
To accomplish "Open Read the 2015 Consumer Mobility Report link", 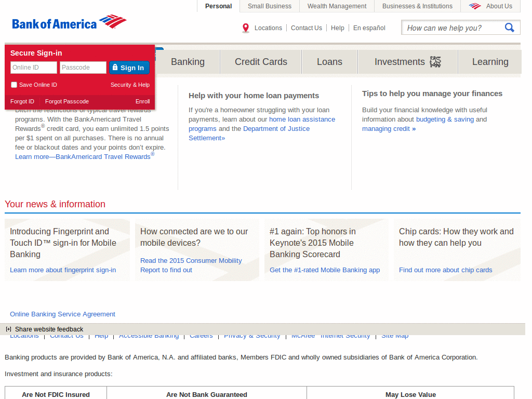I will [x=191, y=265].
